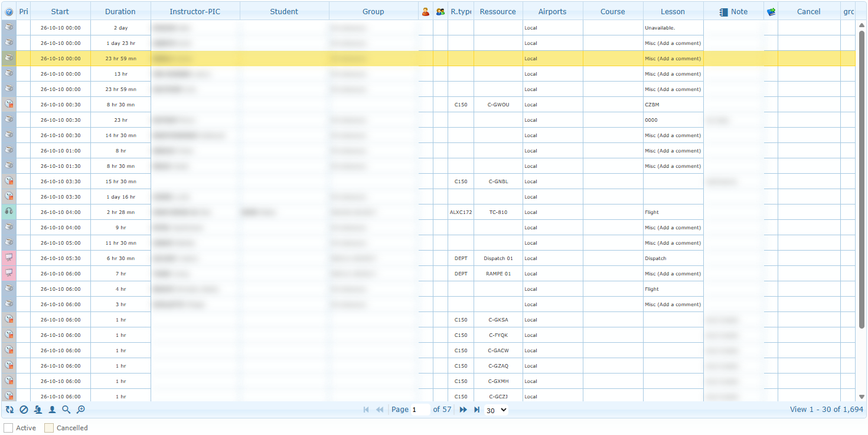Jump to the last page

[477, 410]
